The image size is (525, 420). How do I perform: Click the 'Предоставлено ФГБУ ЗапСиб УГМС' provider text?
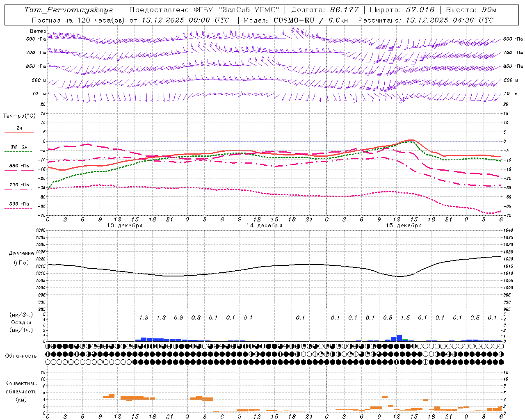tap(204, 10)
